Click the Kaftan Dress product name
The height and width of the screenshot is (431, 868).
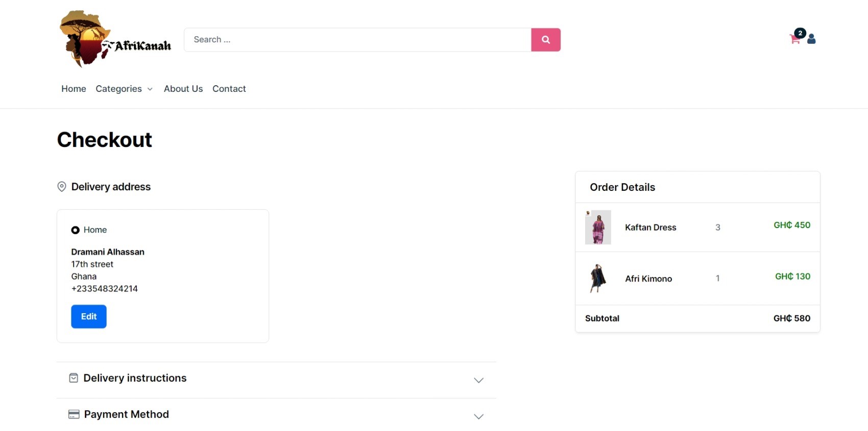pos(650,227)
